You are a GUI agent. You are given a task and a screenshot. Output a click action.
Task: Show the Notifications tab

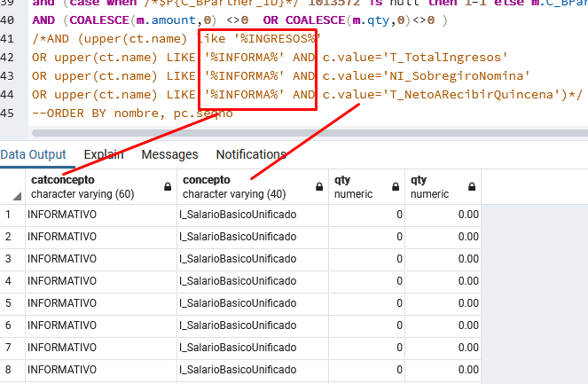click(251, 154)
